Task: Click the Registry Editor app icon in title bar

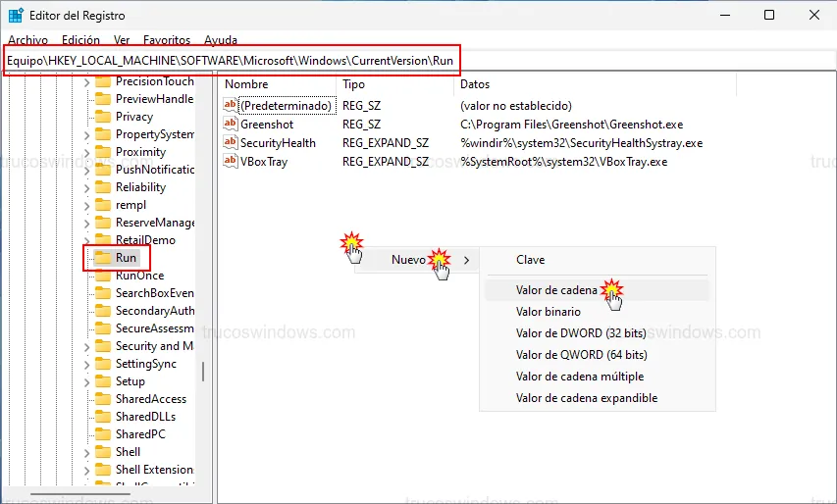Action: (16, 15)
